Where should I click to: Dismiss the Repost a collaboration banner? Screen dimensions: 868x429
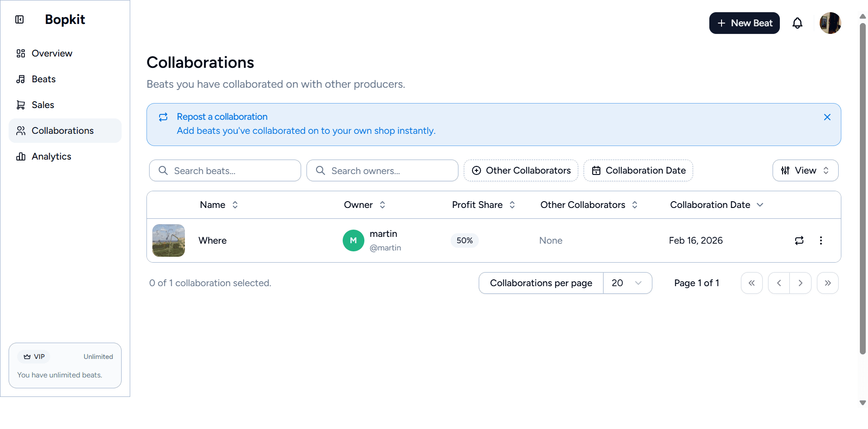click(827, 117)
